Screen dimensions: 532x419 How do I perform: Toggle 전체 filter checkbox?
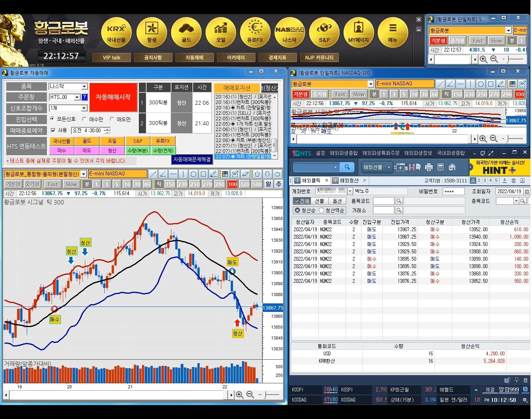pos(302,201)
